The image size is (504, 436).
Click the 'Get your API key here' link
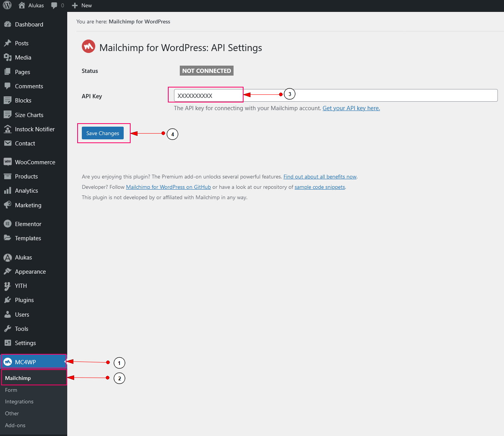point(351,108)
